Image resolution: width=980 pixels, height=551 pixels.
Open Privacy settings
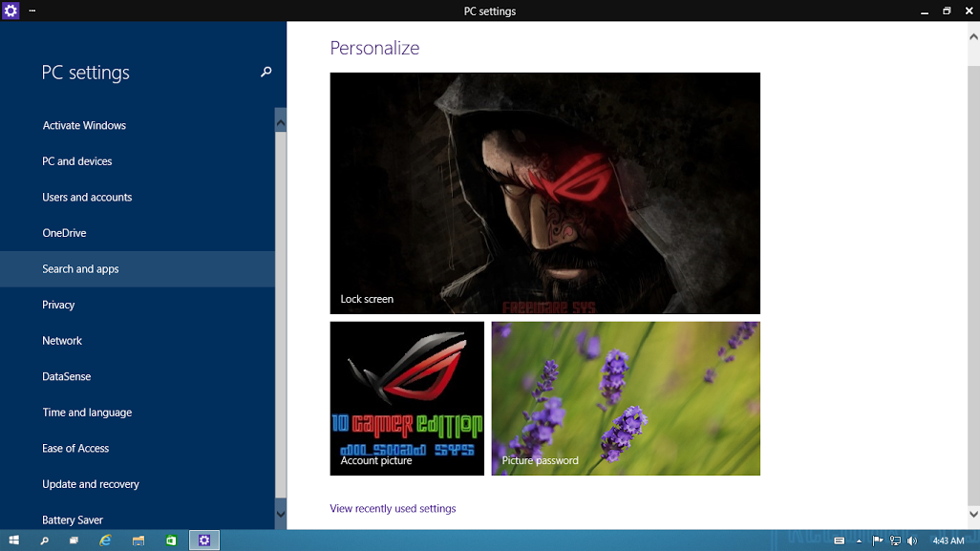pos(138,305)
